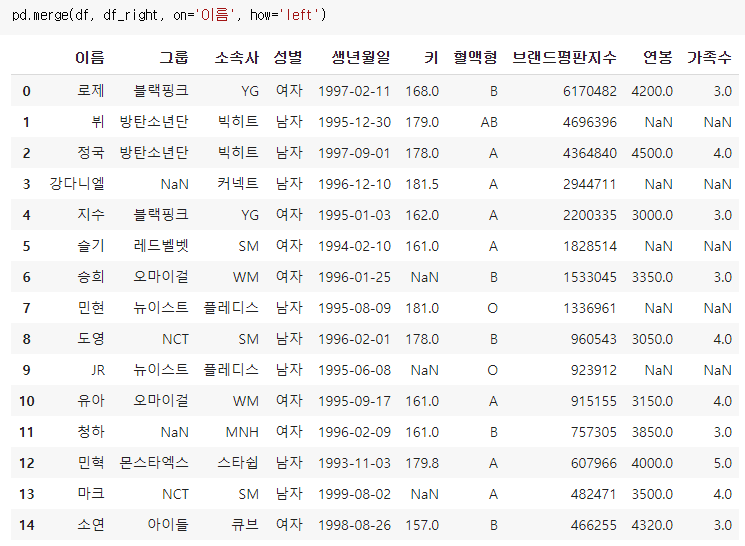This screenshot has height=546, width=745.
Task: Click brand score 4364840
Action: coord(590,153)
